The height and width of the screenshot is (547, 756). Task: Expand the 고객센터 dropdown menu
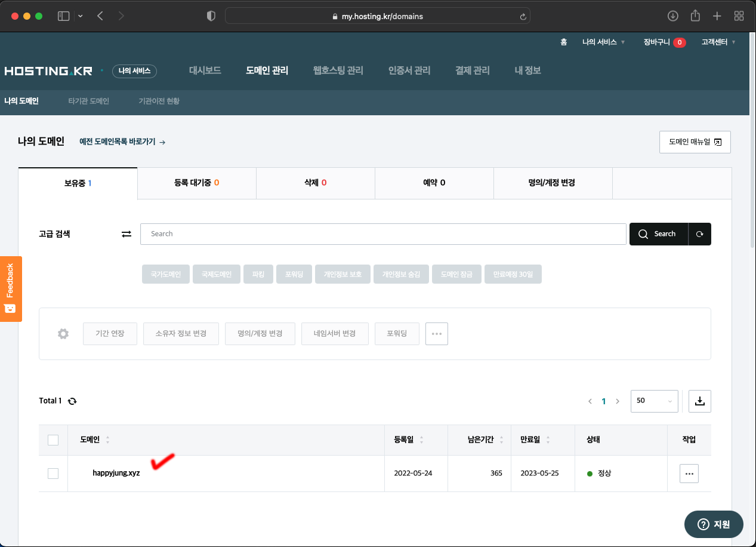718,42
